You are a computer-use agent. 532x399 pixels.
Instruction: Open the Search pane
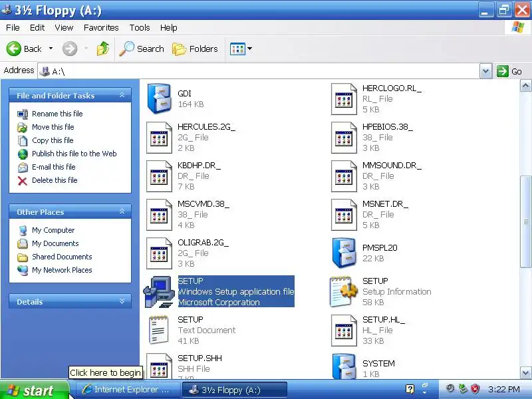pyautogui.click(x=142, y=49)
